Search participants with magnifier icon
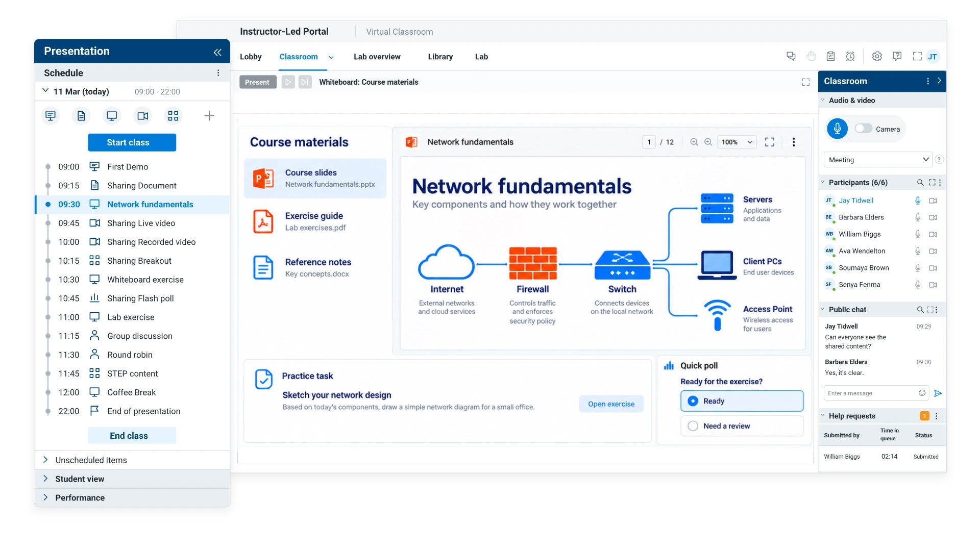Image resolution: width=980 pixels, height=551 pixels. point(920,182)
